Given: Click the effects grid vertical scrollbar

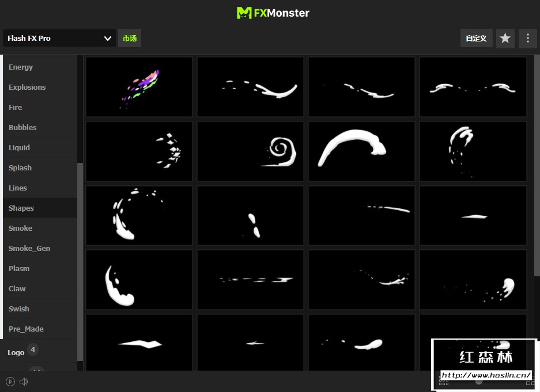Looking at the screenshot, I should pos(537,165).
